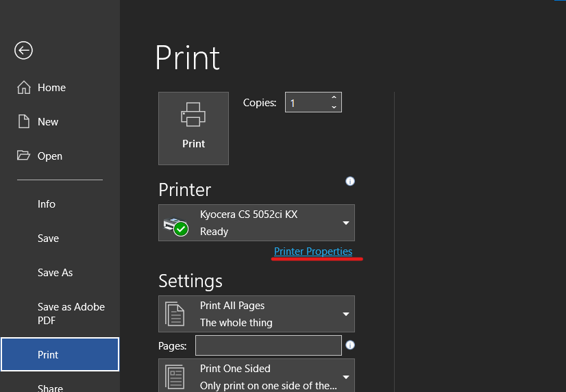
Task: Click the back arrow circle icon
Action: pos(23,50)
